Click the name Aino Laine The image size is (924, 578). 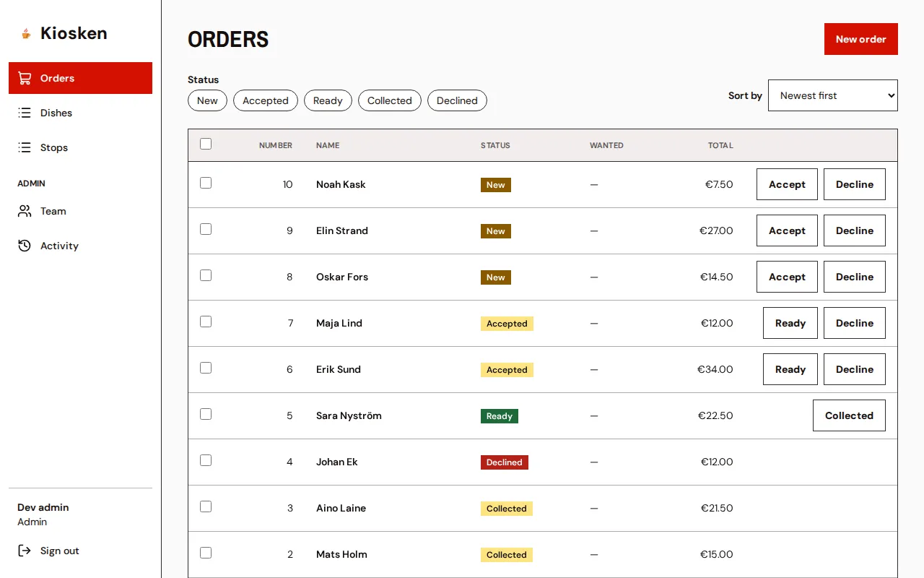coord(341,508)
